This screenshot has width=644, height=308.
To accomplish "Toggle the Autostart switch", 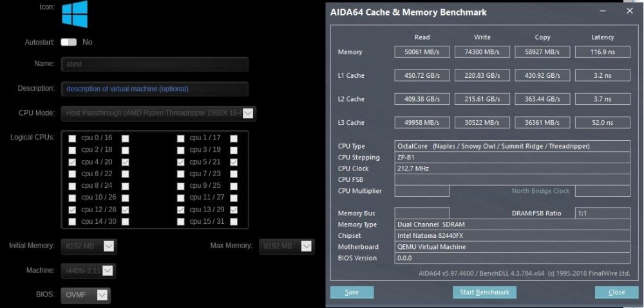I will [x=69, y=42].
